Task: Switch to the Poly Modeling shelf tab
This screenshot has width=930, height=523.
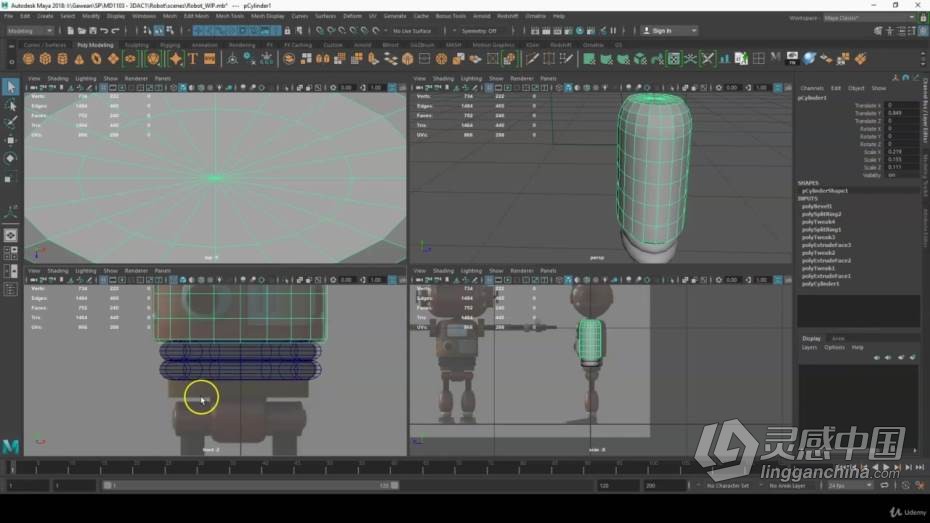Action: (x=95, y=45)
